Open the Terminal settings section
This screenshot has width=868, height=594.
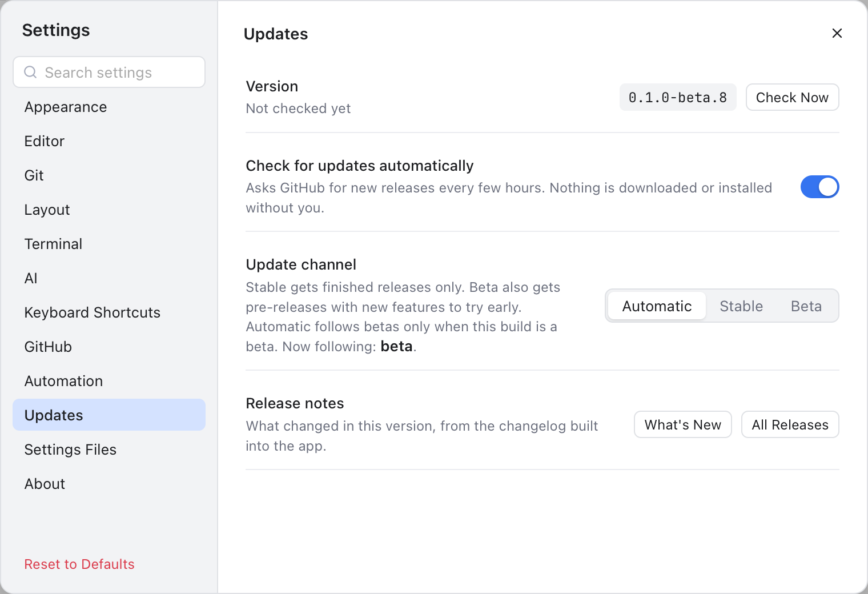(109, 244)
